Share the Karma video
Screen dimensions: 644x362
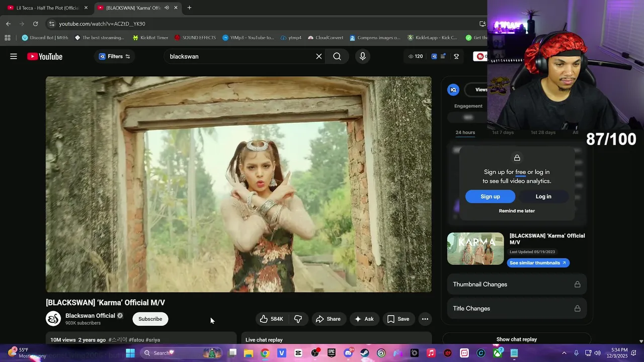[328, 319]
